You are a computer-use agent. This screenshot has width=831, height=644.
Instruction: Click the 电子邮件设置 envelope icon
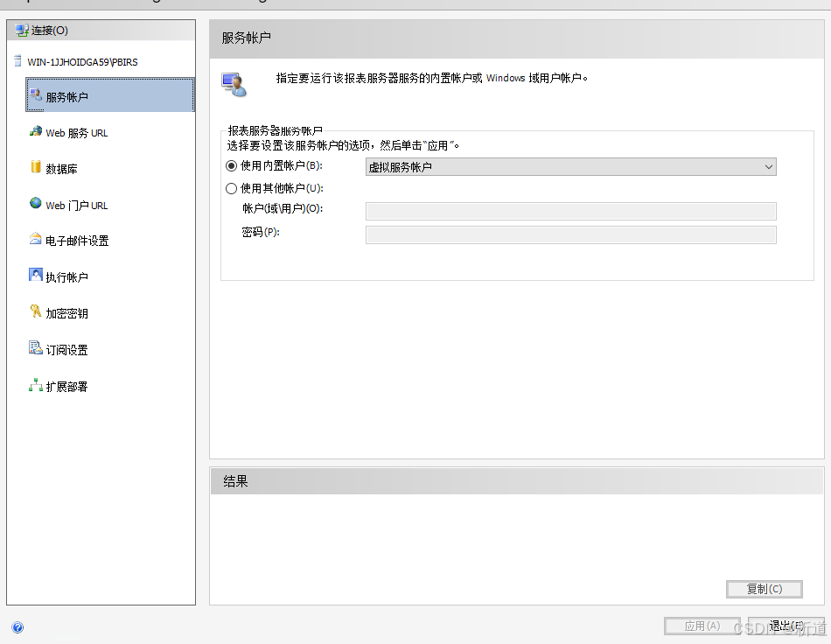click(35, 240)
